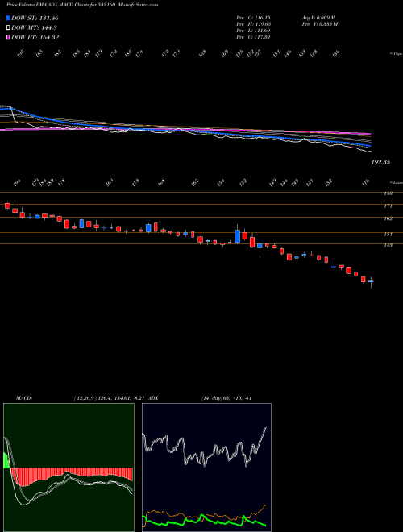Click the MACD (12,26,9) header text
The height and width of the screenshot is (532, 403).
click(x=81, y=398)
